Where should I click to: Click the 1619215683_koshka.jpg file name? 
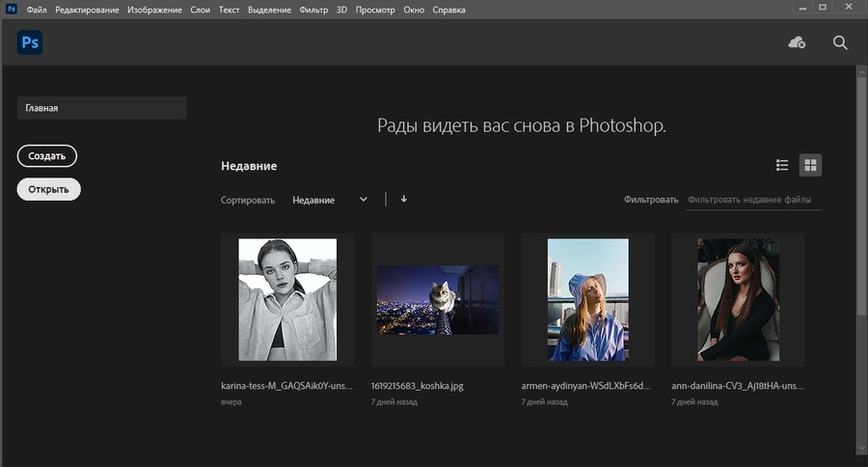418,386
